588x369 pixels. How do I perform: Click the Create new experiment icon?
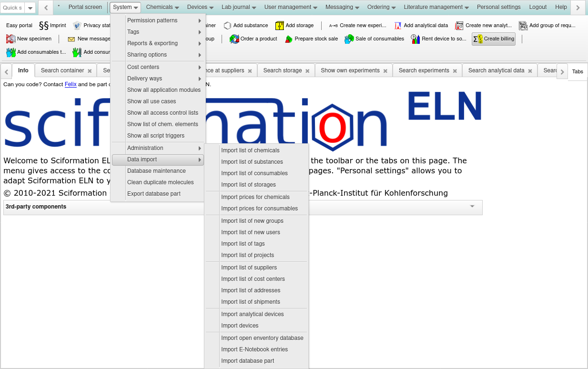click(x=334, y=25)
